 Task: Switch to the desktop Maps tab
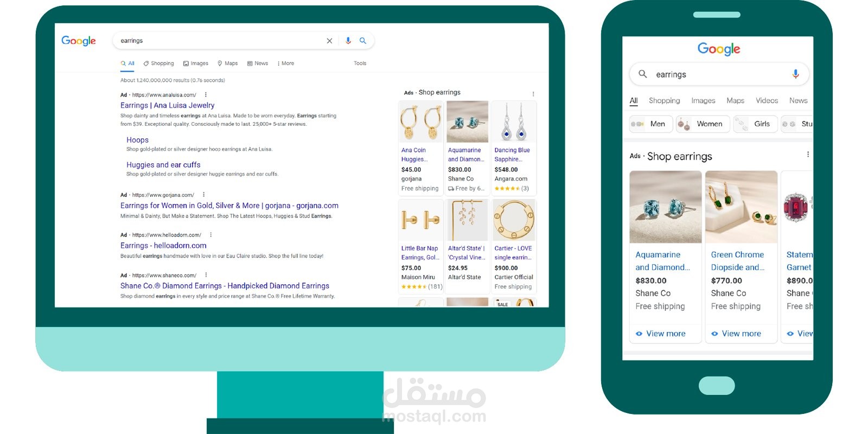(228, 63)
